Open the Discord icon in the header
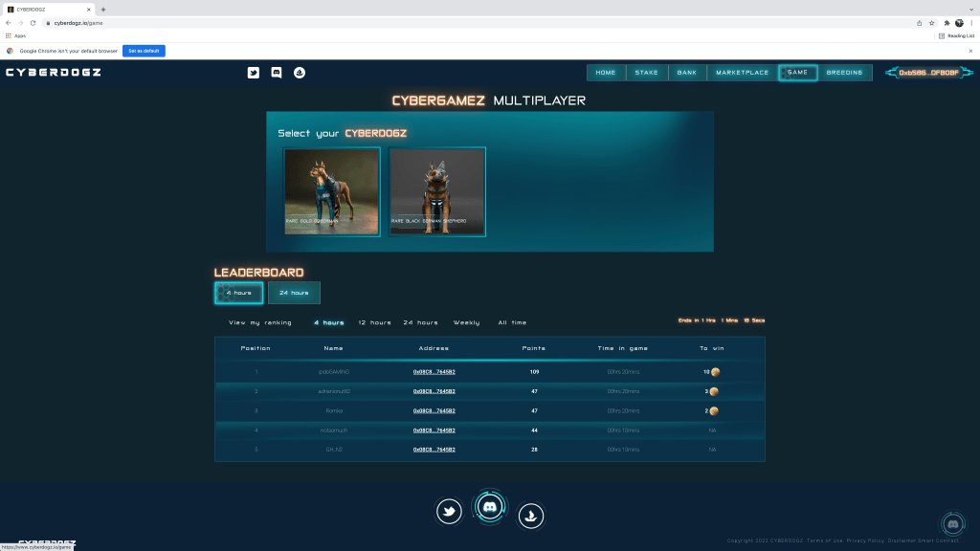980x551 pixels. 277,73
